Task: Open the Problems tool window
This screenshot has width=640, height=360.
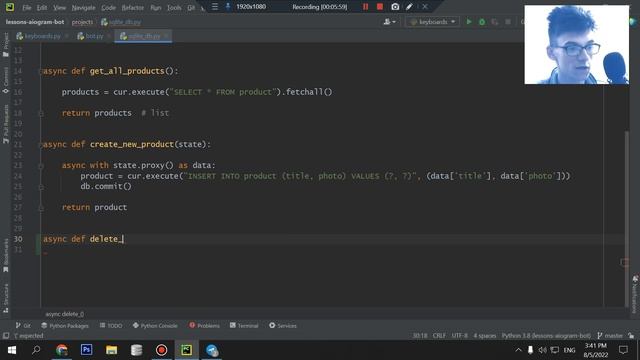Action: coord(204,326)
